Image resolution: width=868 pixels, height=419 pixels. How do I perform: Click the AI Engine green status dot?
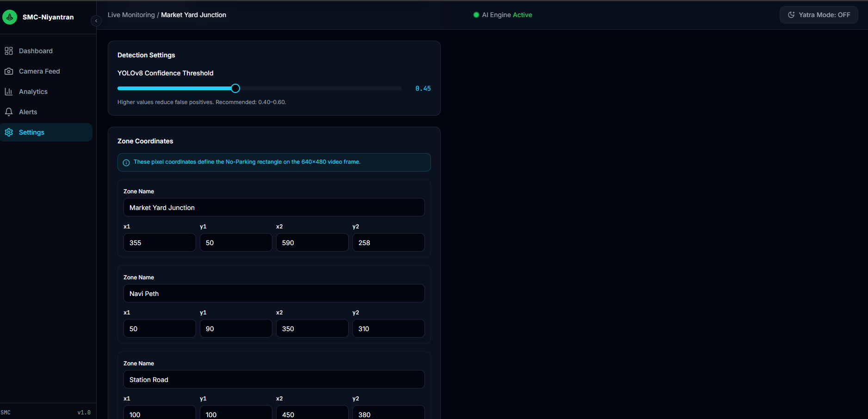point(476,15)
